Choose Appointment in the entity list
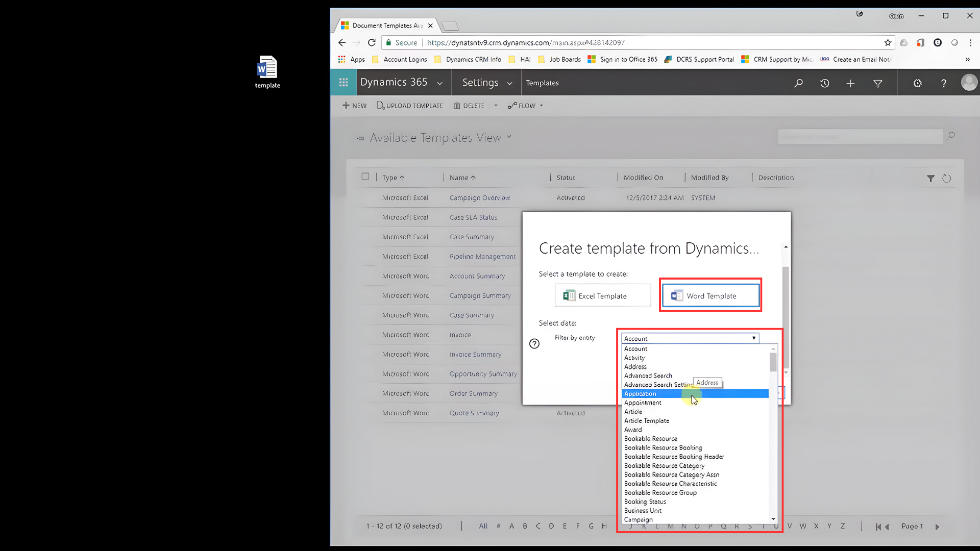Screen dimensions: 980x551 [x=695, y=403]
